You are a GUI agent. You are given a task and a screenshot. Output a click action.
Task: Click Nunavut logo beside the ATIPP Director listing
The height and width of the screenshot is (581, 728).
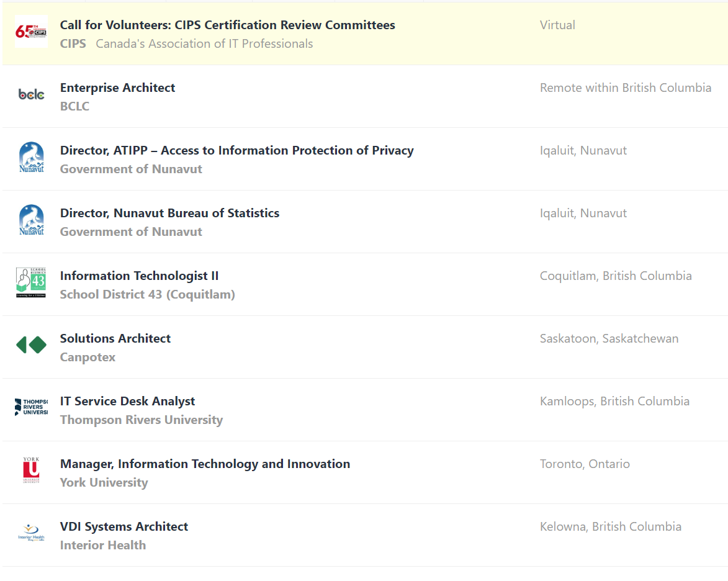[x=31, y=158]
